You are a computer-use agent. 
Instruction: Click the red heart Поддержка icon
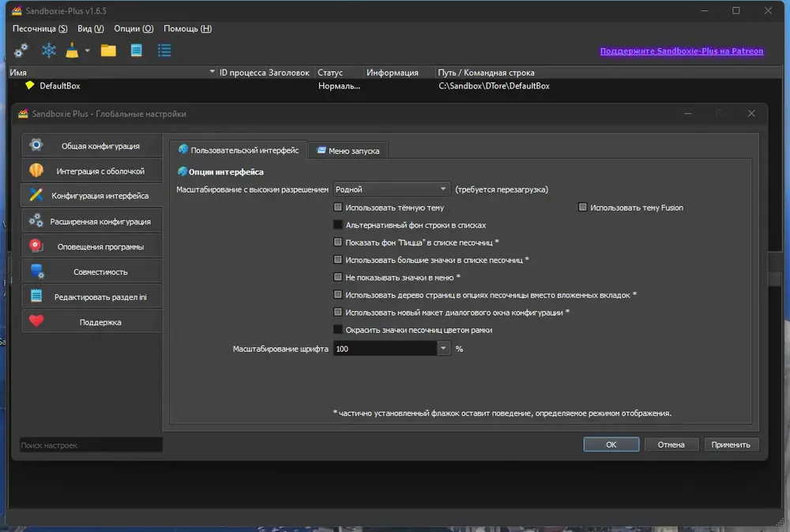point(36,321)
